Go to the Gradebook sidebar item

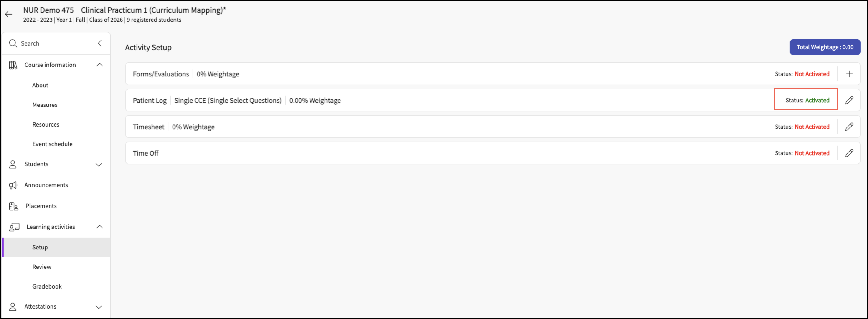tap(47, 286)
